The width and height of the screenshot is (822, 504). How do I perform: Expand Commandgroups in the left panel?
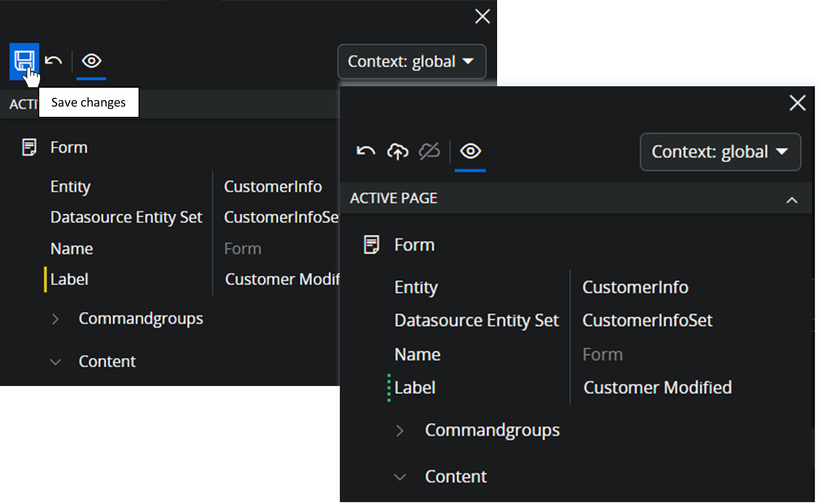click(x=55, y=319)
